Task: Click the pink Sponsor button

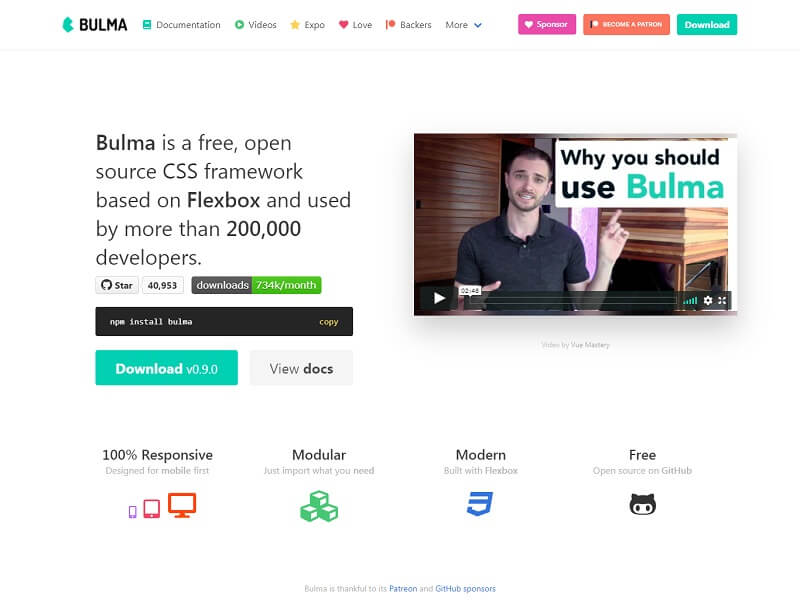Action: [547, 24]
